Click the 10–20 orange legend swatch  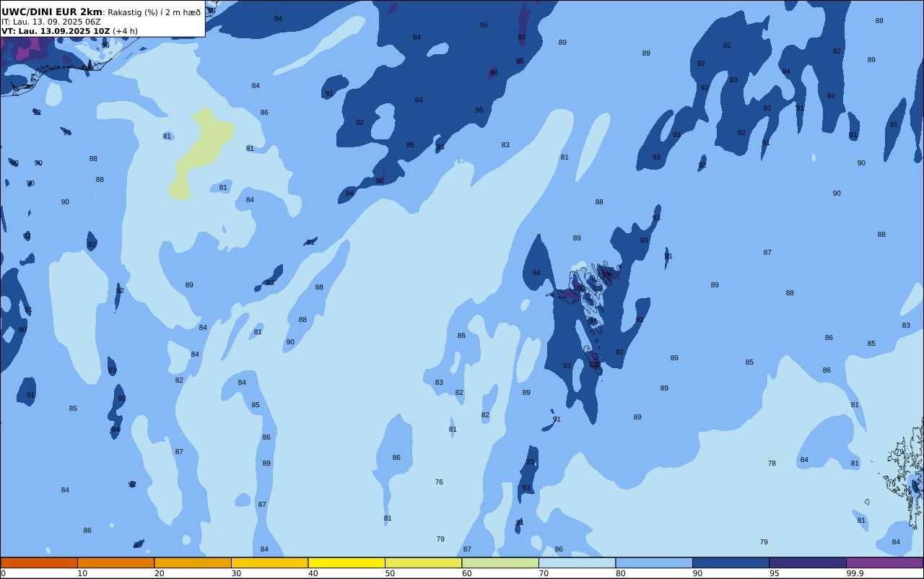115,562
